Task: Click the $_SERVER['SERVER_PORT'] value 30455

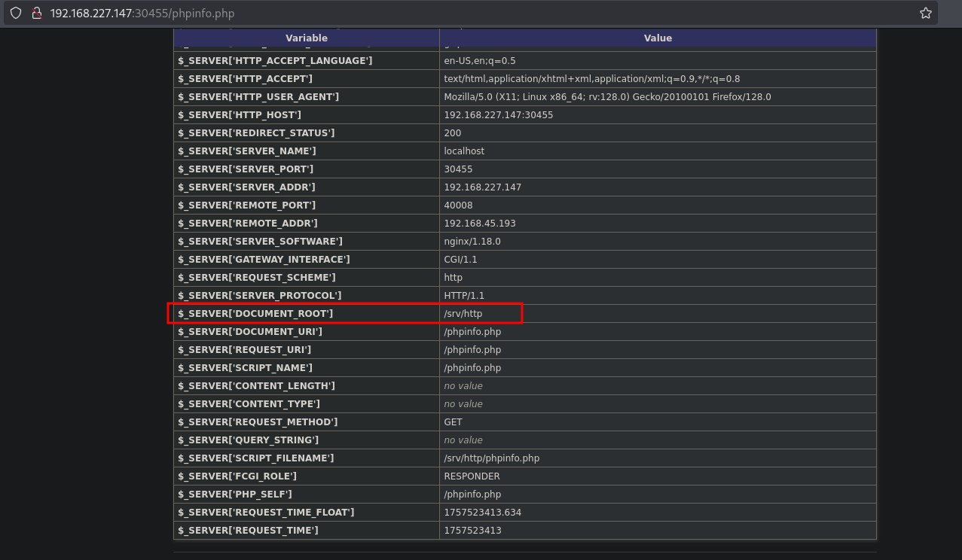Action: pyautogui.click(x=458, y=169)
